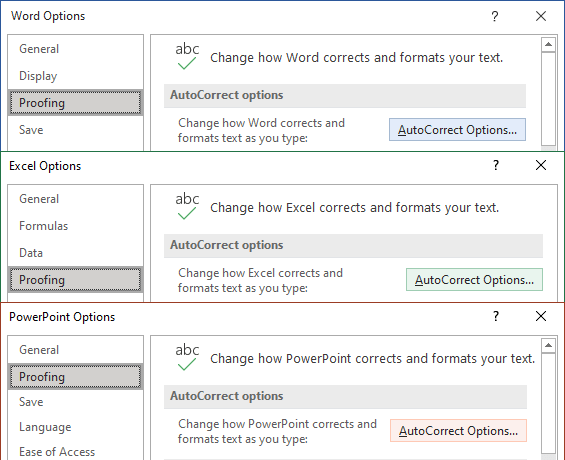Click the Excel Options help question mark
The height and width of the screenshot is (460, 565).
click(x=496, y=165)
